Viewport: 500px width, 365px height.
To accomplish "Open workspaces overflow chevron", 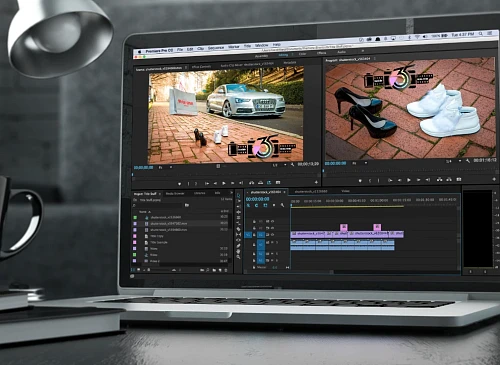I will click(363, 51).
